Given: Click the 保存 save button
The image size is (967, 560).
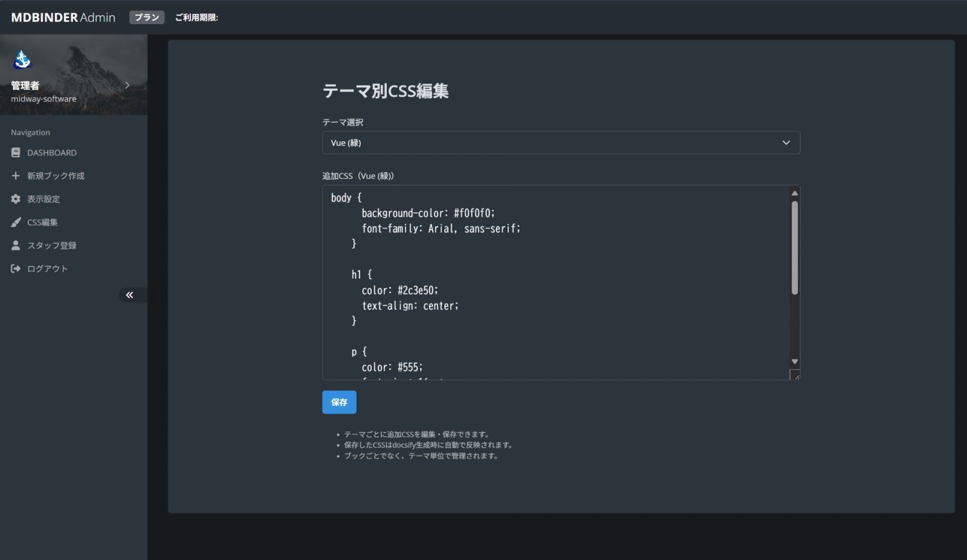Looking at the screenshot, I should pos(339,402).
